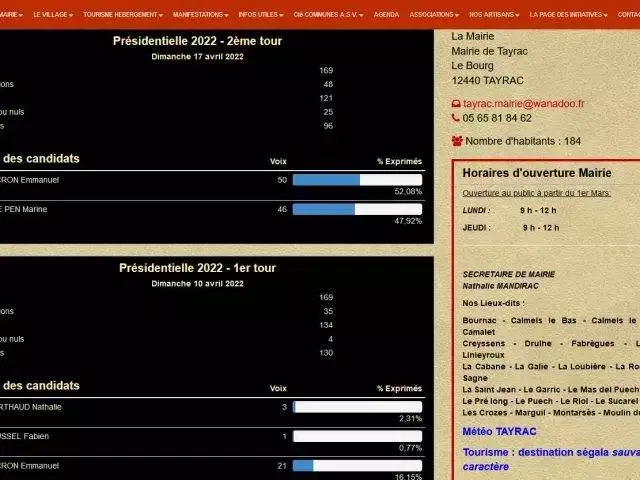Click Arthaud Nathalie's 2,31% progress bar

coord(357,407)
